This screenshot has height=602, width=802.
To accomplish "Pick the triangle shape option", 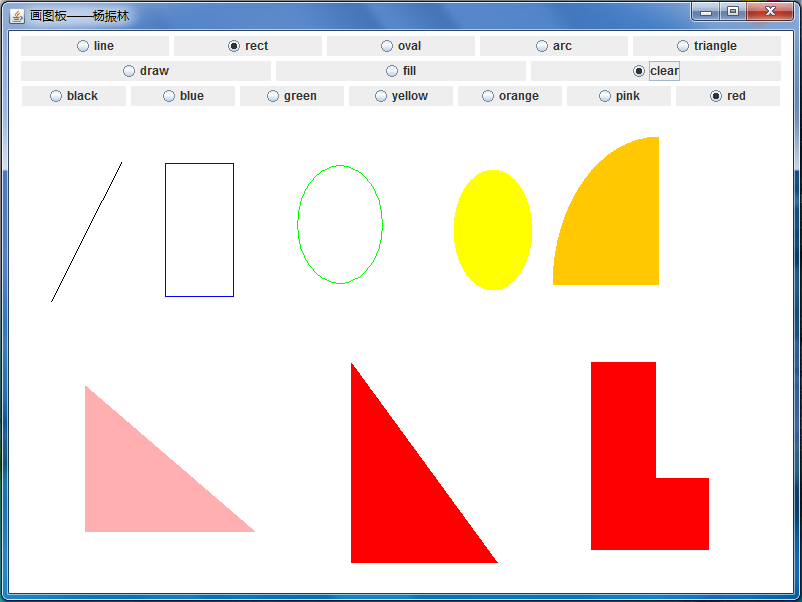I will click(x=707, y=46).
